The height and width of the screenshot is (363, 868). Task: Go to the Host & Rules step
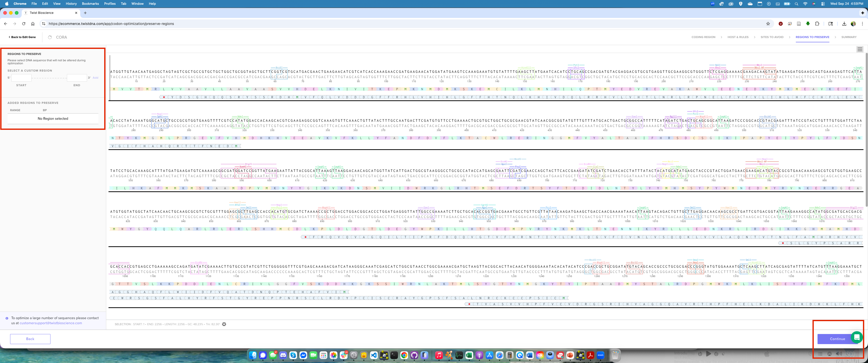738,37
